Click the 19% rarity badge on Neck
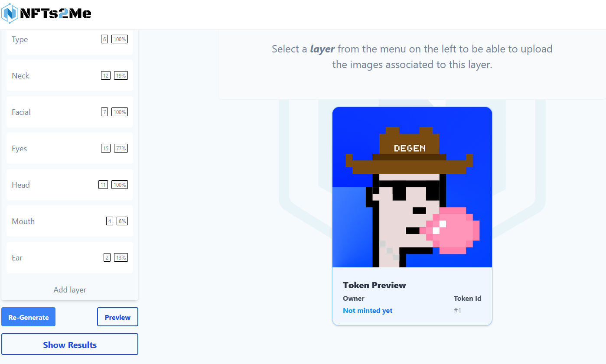Viewport: 606px width, 364px height. [121, 76]
